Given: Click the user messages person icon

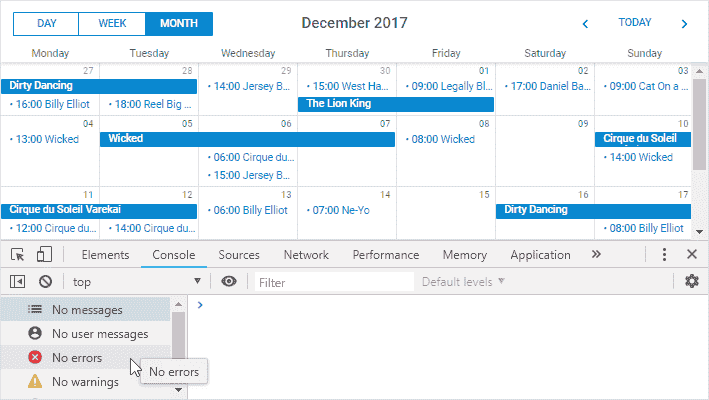Looking at the screenshot, I should (35, 334).
